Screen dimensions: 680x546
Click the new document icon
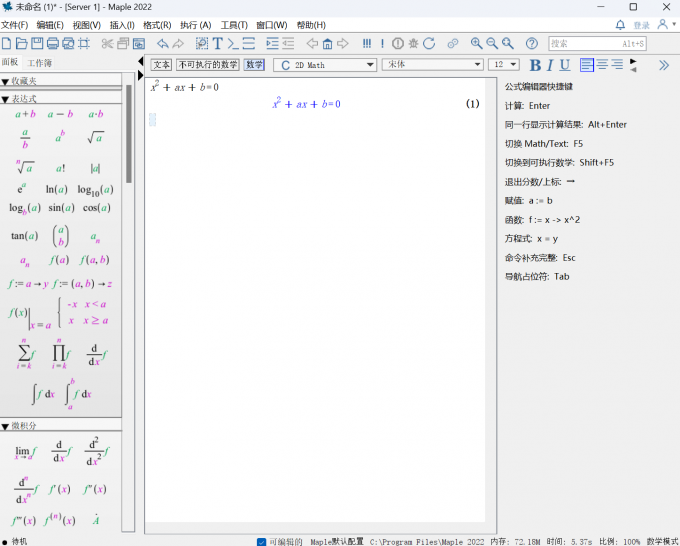8,43
